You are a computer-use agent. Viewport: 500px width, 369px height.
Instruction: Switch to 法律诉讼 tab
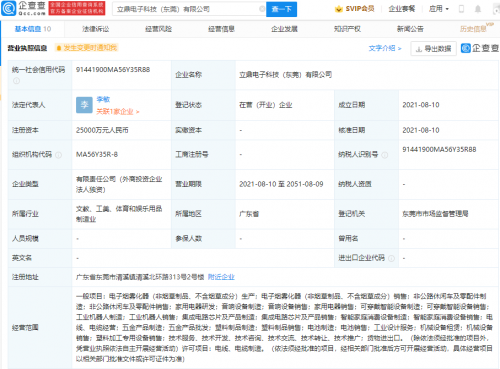coord(96,29)
